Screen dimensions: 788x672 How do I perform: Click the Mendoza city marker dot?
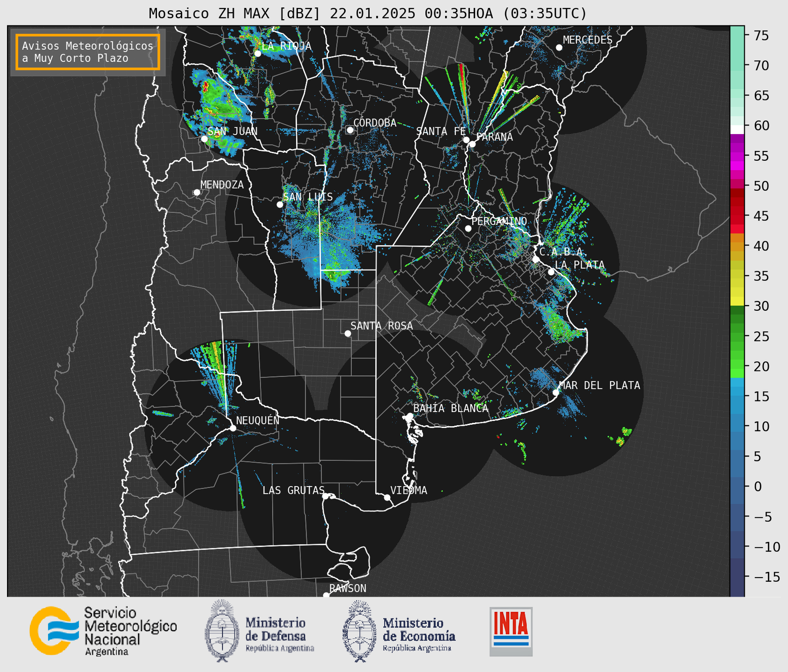click(197, 192)
